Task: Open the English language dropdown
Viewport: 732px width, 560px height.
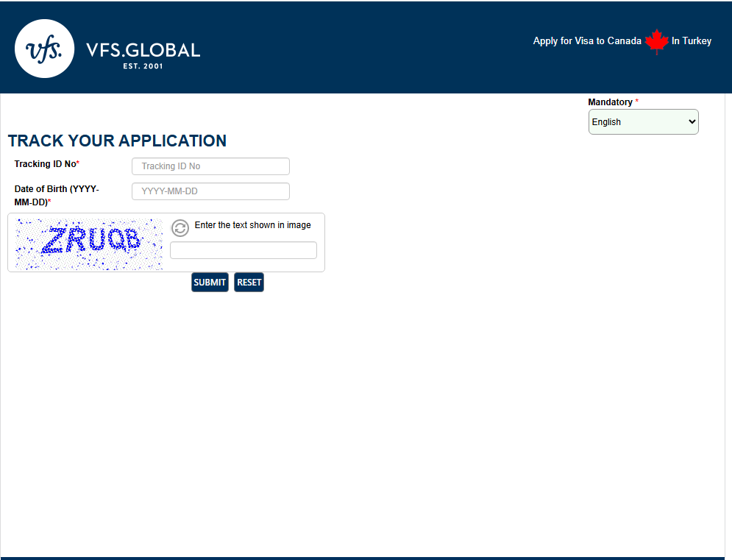Action: [643, 122]
